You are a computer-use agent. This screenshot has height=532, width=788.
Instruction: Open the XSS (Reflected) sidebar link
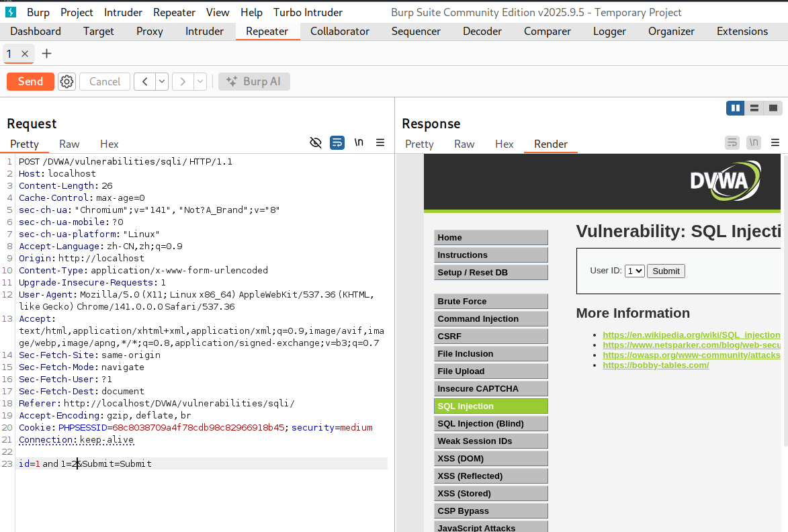coord(491,476)
